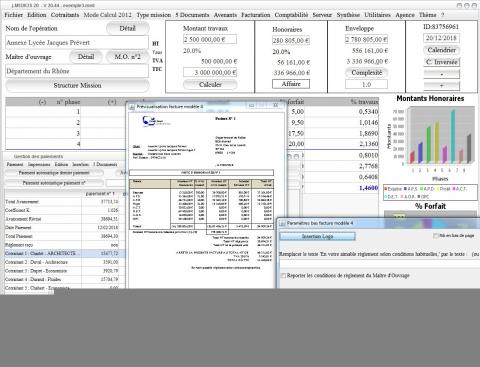Click the Prévisualisation facture window icon
The height and width of the screenshot is (367, 480).
click(132, 107)
